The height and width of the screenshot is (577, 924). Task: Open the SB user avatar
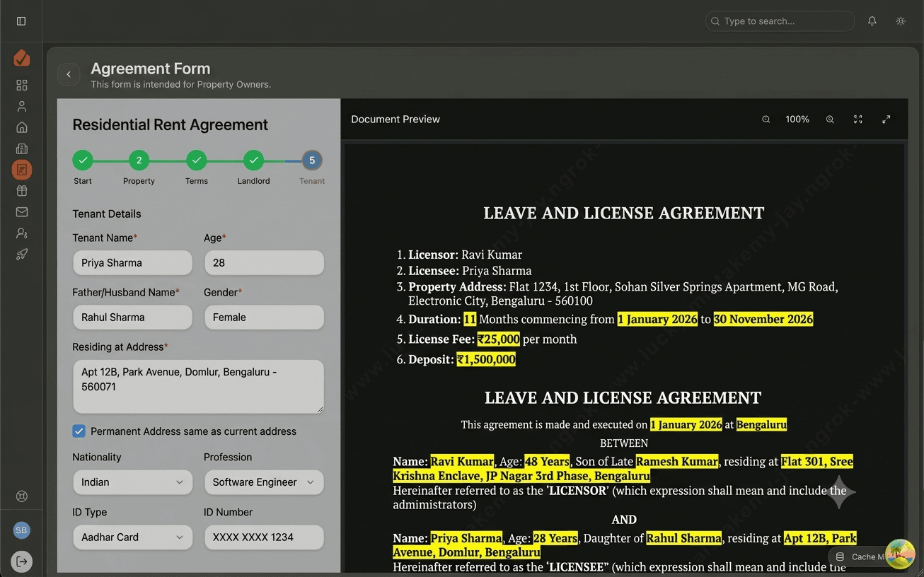pos(21,530)
